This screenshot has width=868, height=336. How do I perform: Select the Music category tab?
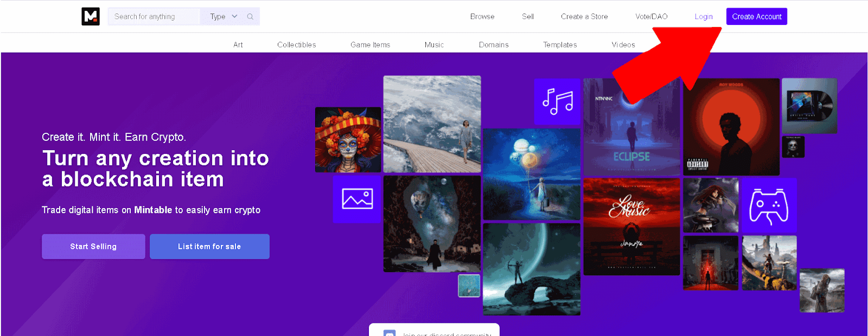(434, 44)
